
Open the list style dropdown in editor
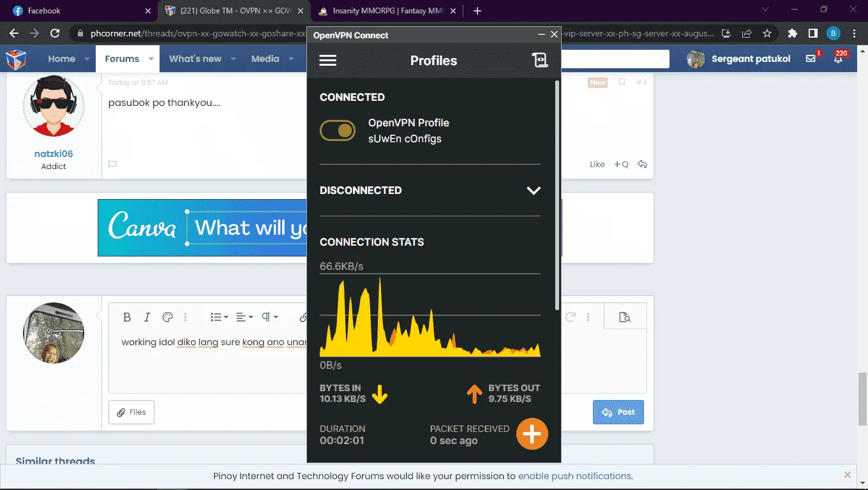pyautogui.click(x=220, y=317)
